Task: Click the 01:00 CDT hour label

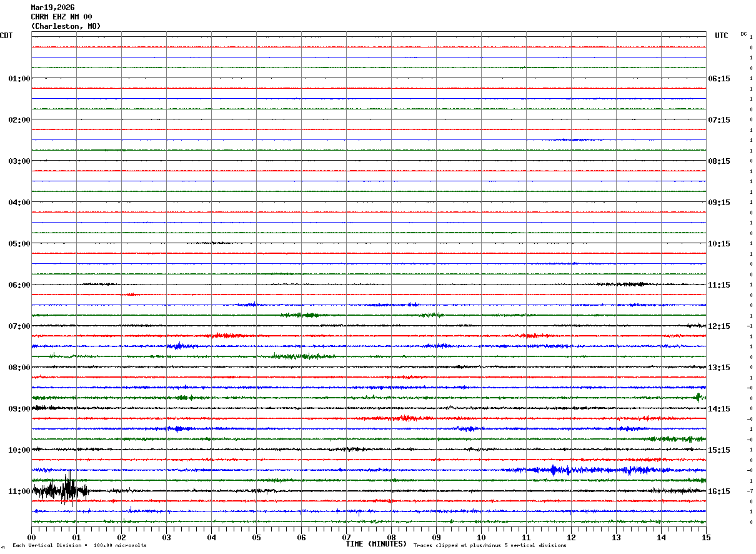Action: point(19,79)
